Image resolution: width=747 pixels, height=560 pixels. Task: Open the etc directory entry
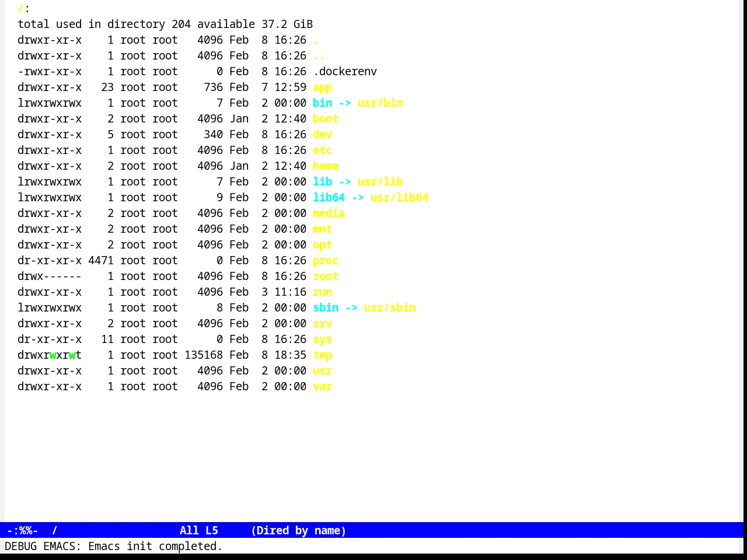322,150
